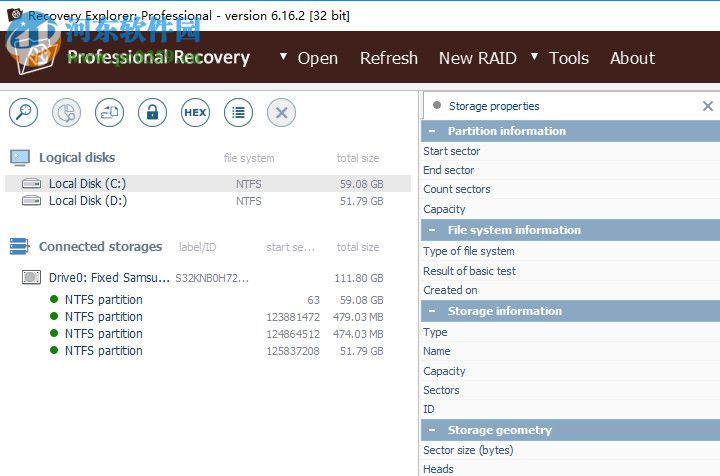
Task: Click the Created on property row
Action: 570,290
